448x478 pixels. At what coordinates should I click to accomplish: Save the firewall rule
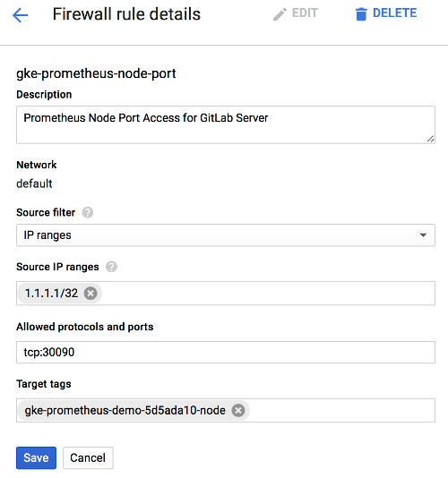click(x=36, y=457)
